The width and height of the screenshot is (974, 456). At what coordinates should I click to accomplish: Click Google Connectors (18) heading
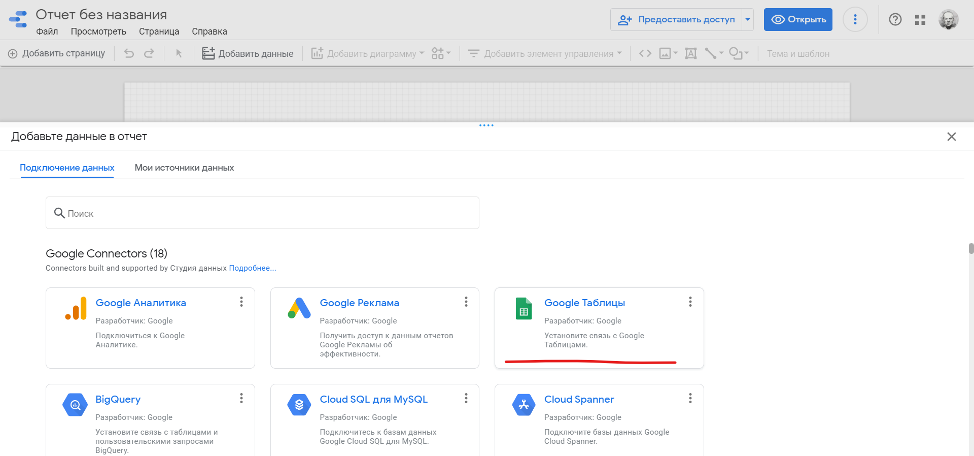107,253
